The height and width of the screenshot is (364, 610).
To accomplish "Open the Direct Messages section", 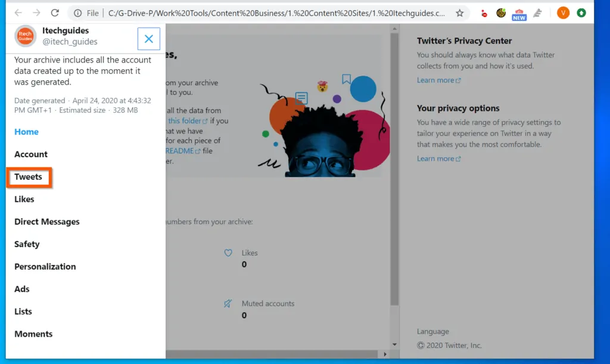I will [x=46, y=222].
